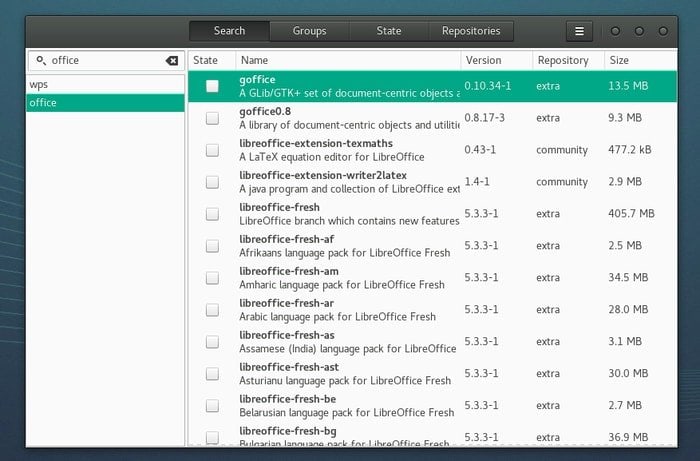Tick the libreoffice-fresh-ast checkbox
This screenshot has width=700, height=461.
212,374
